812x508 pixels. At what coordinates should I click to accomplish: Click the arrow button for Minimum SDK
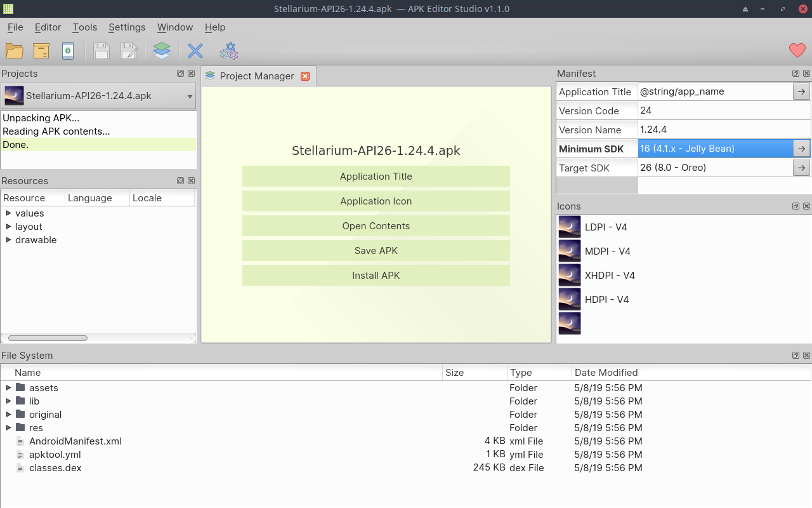801,149
